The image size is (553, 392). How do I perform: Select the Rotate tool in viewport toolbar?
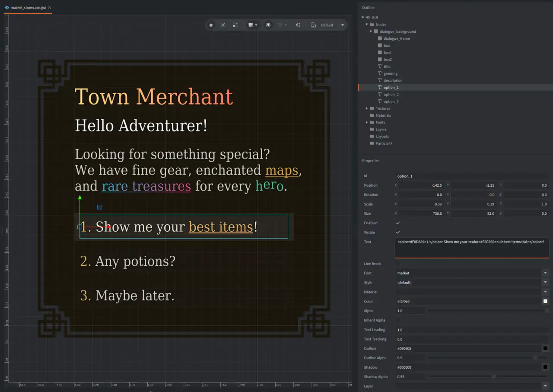[x=223, y=25]
